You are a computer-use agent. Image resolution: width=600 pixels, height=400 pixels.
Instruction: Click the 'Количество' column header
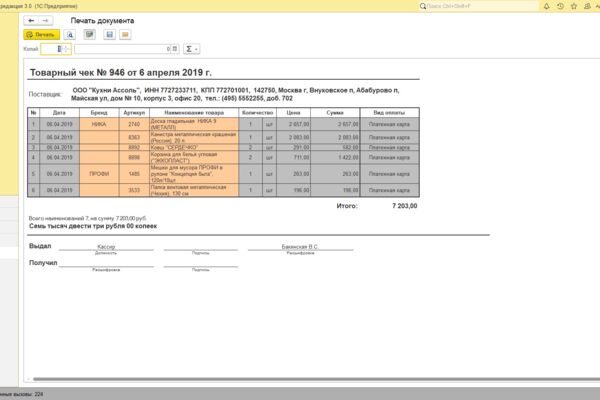click(258, 113)
